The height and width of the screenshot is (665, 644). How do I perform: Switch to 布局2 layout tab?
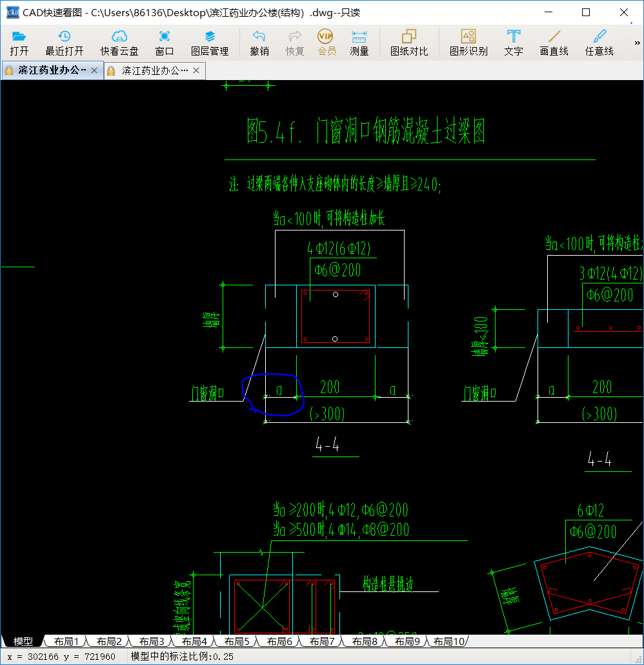tap(108, 641)
